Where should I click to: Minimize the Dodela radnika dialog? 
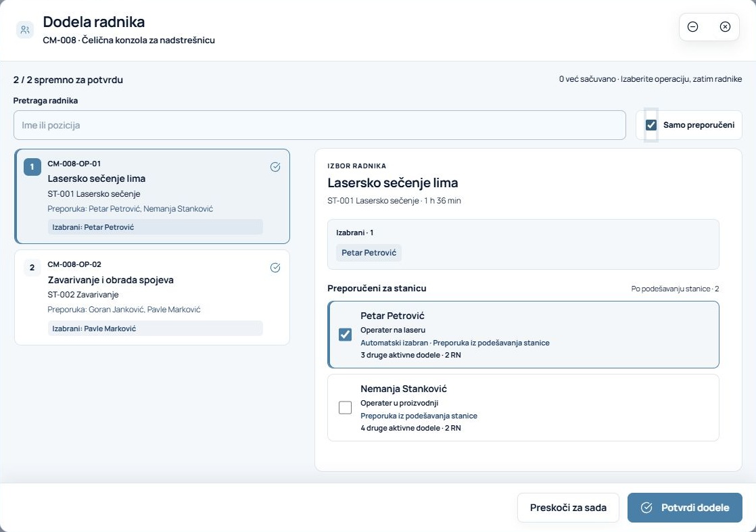point(693,27)
